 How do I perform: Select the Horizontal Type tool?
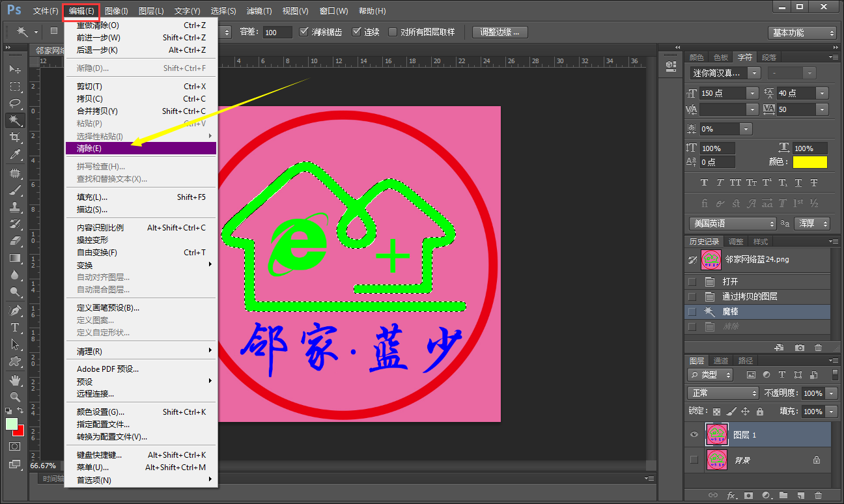point(15,327)
